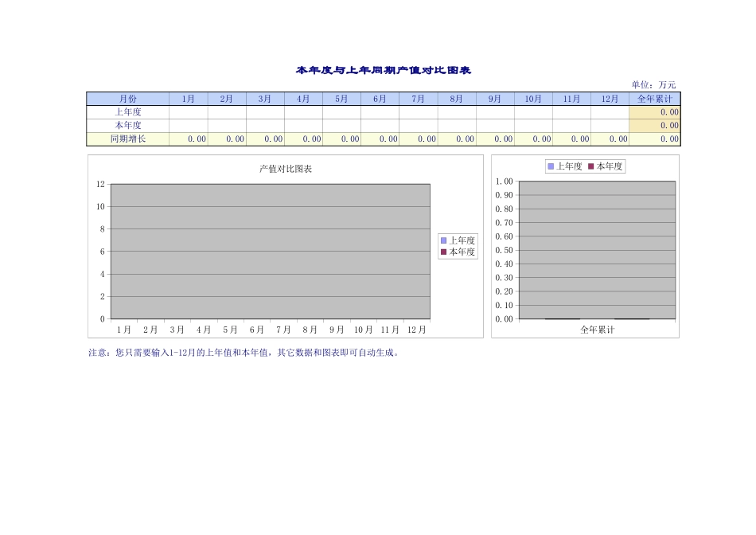The image size is (756, 535).
Task: Select the 全年累计 column header
Action: (x=655, y=98)
